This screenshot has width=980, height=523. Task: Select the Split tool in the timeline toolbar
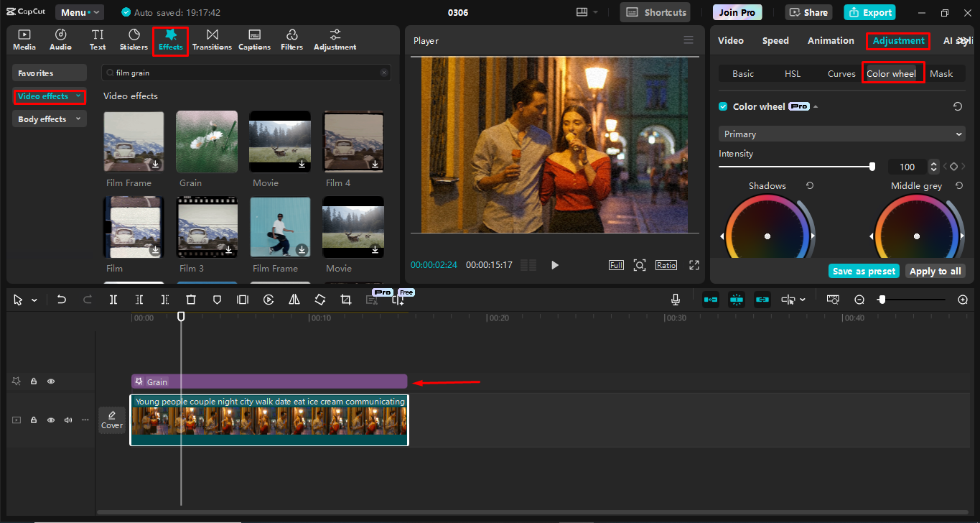[x=113, y=300]
